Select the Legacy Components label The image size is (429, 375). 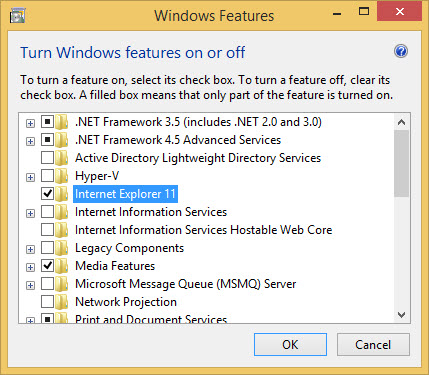pos(129,248)
